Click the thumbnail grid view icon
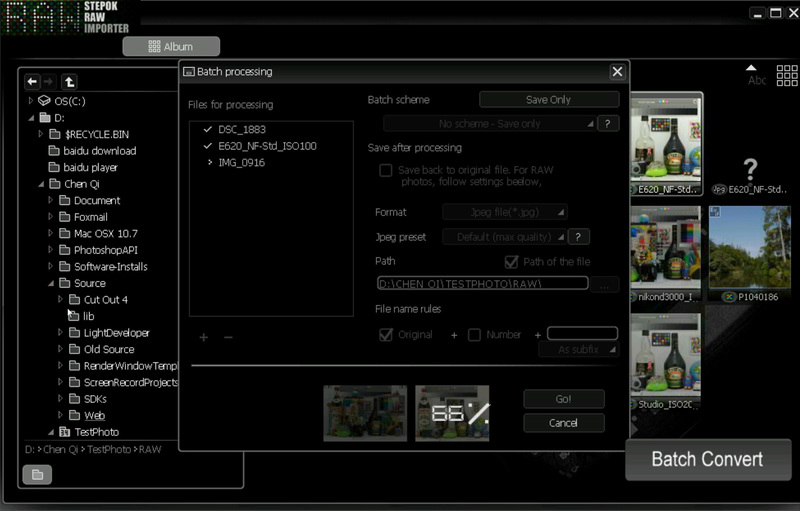 [x=787, y=75]
